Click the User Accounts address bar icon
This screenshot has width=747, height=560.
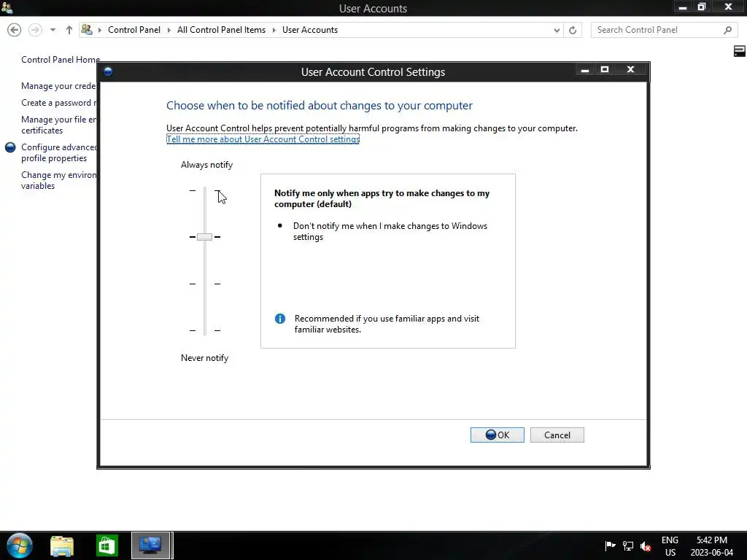click(87, 29)
